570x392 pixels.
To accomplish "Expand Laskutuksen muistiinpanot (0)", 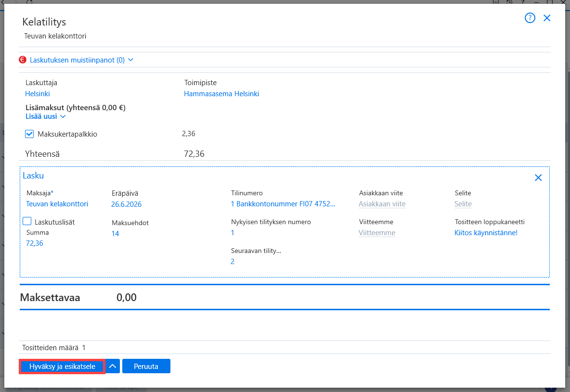I will click(x=81, y=60).
